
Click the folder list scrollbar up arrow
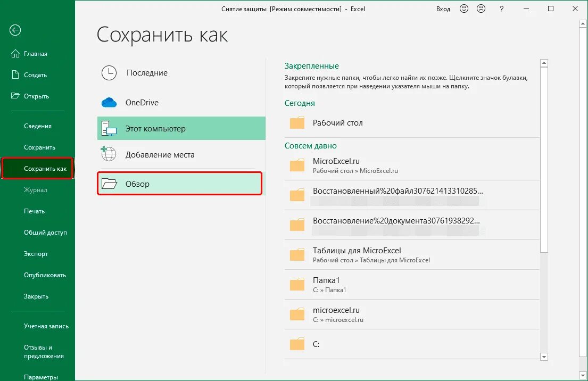pos(544,63)
